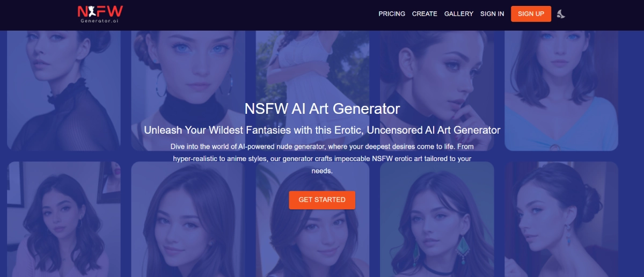Open portrait with hoop earrings and turtleneck
Viewport: 644px width, 277px height.
pos(188,90)
